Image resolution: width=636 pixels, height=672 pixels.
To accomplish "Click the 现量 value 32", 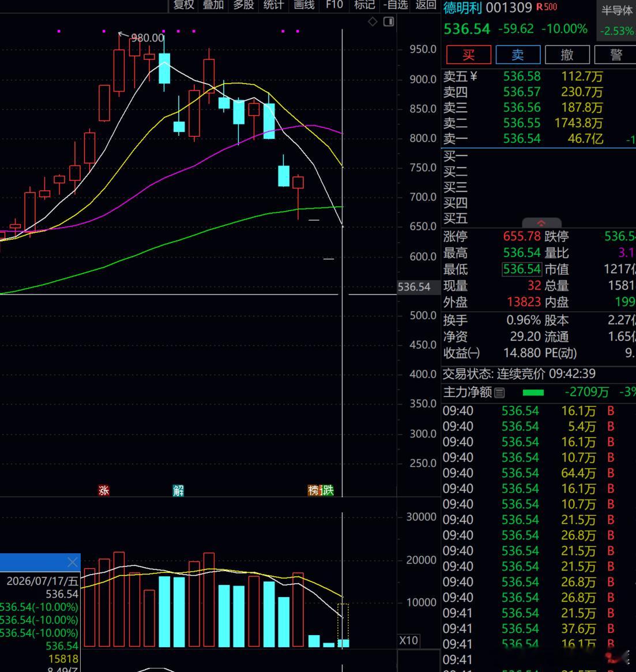I will point(534,285).
